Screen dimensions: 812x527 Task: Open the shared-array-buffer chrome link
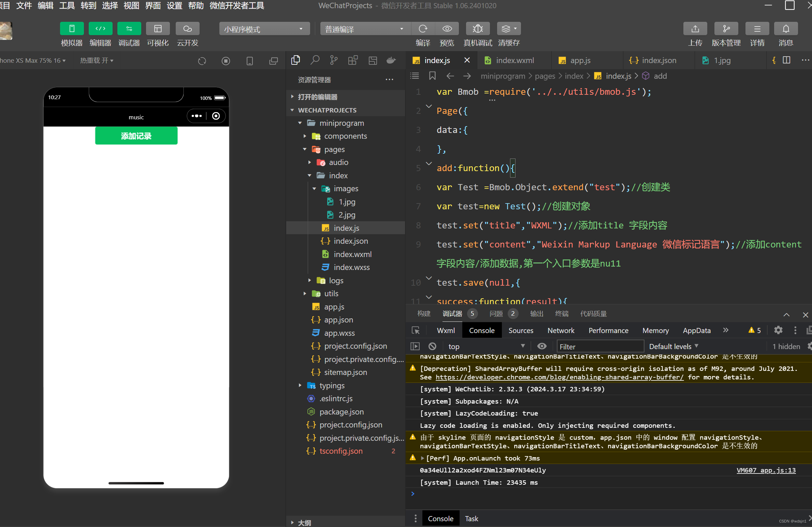coord(559,377)
